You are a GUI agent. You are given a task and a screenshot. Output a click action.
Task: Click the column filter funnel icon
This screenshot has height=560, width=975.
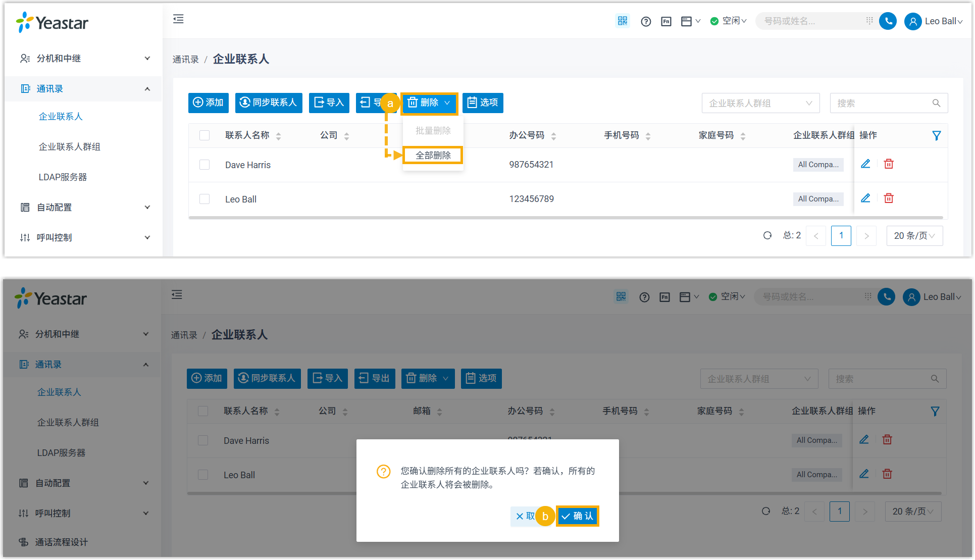(936, 135)
